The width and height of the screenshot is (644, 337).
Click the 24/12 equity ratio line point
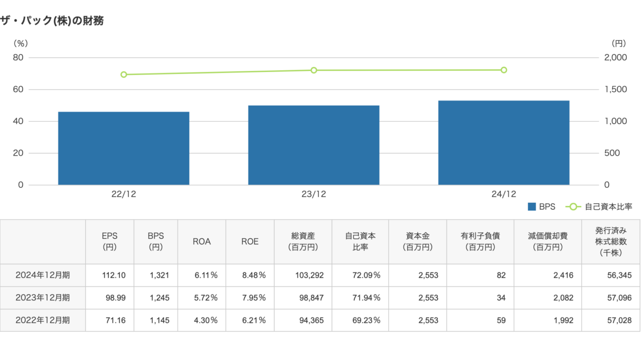coord(503,70)
